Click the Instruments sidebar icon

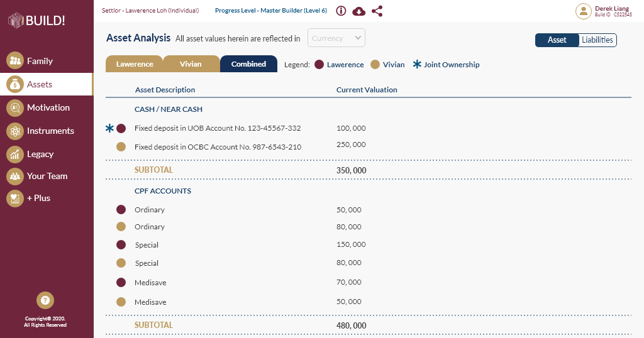pos(14,131)
